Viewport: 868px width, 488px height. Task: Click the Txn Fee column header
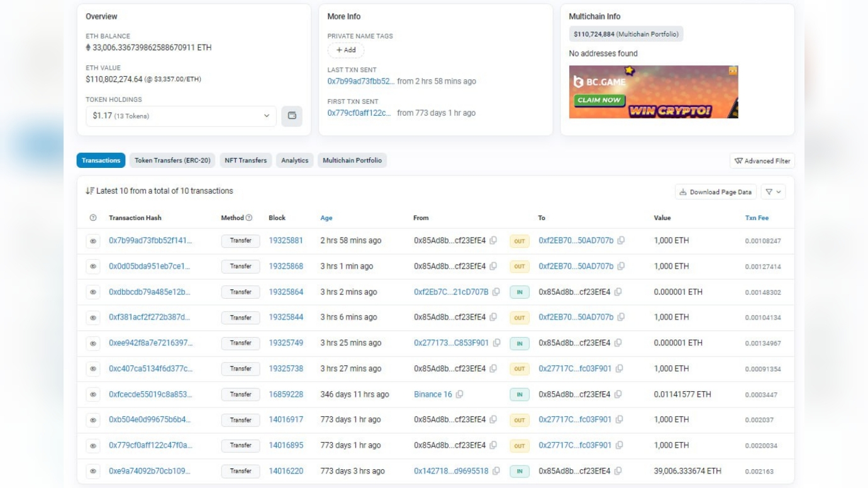pyautogui.click(x=757, y=218)
